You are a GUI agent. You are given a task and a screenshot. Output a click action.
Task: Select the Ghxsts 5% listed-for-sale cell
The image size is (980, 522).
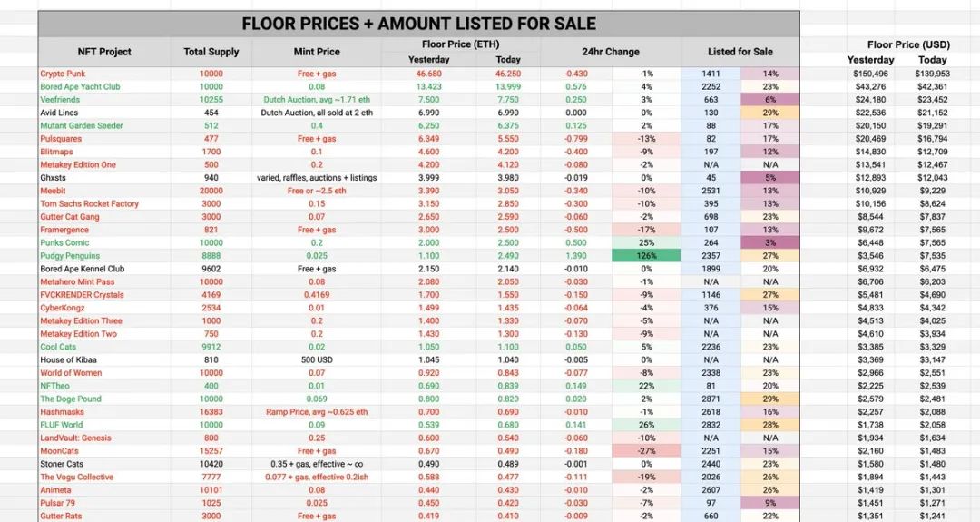point(769,178)
